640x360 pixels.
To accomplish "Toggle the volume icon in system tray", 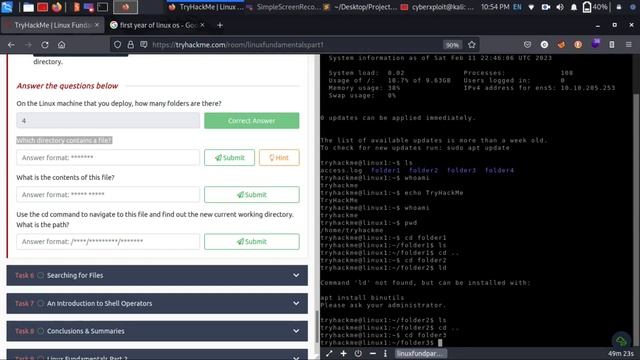I will click(560, 7).
